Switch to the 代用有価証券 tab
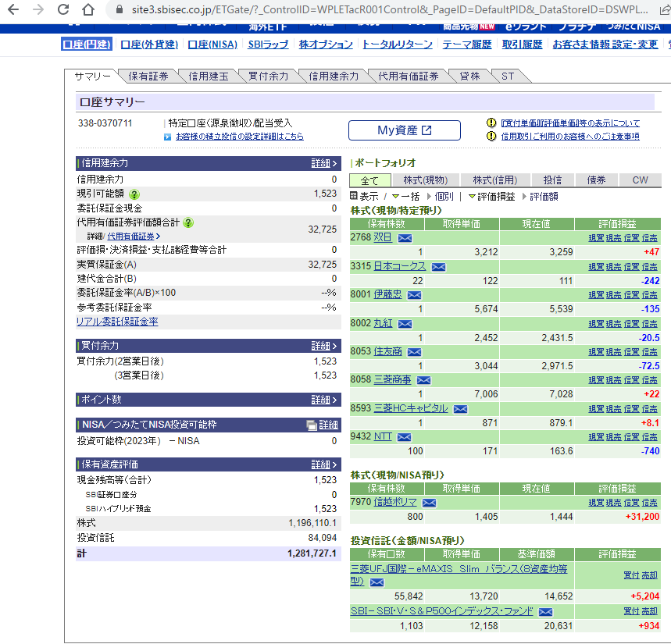This screenshot has height=644, width=671. tap(409, 76)
